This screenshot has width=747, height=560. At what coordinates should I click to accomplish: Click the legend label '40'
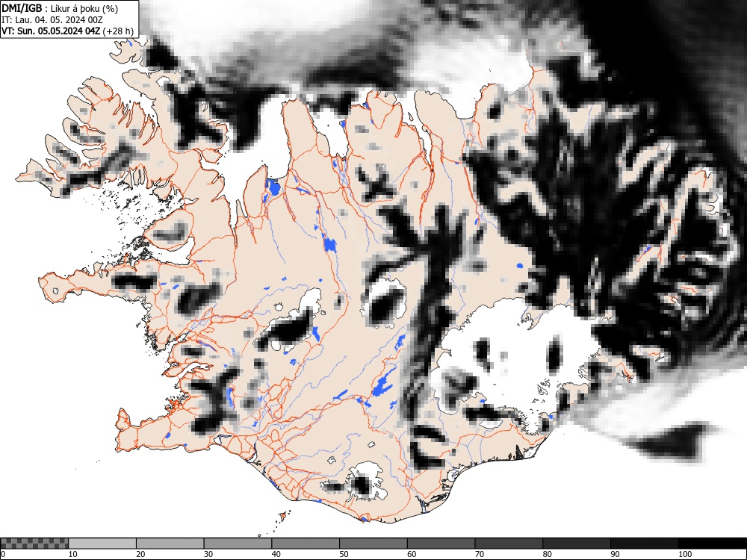(276, 554)
